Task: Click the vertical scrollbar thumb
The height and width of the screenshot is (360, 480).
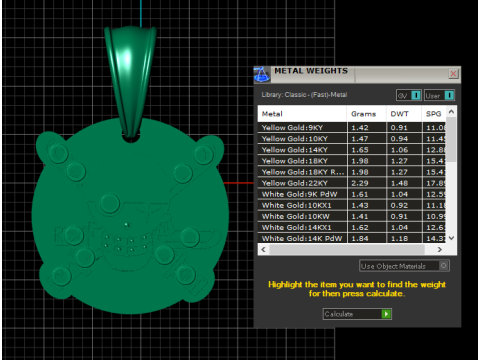Action: click(x=451, y=139)
